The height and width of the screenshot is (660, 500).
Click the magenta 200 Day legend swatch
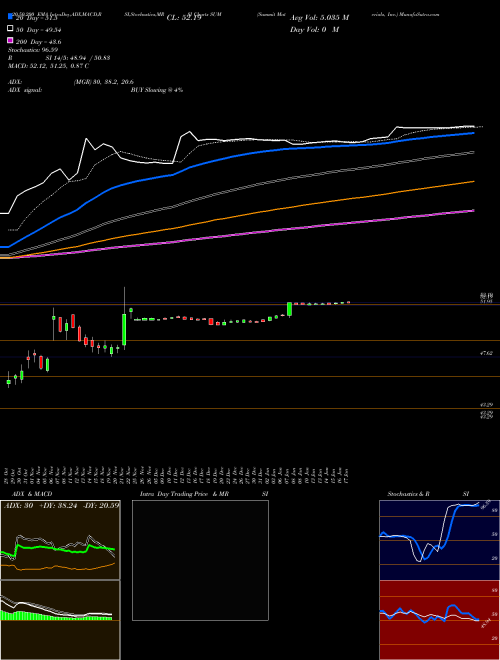(10, 41)
